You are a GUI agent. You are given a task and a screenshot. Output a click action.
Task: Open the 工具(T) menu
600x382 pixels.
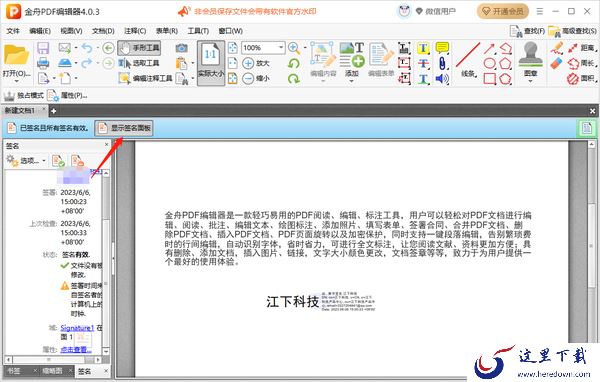(x=198, y=31)
